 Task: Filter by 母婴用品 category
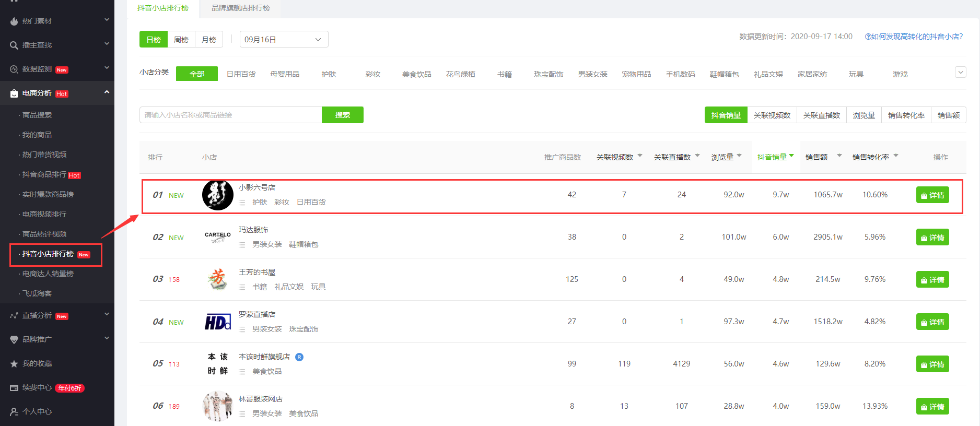click(285, 74)
